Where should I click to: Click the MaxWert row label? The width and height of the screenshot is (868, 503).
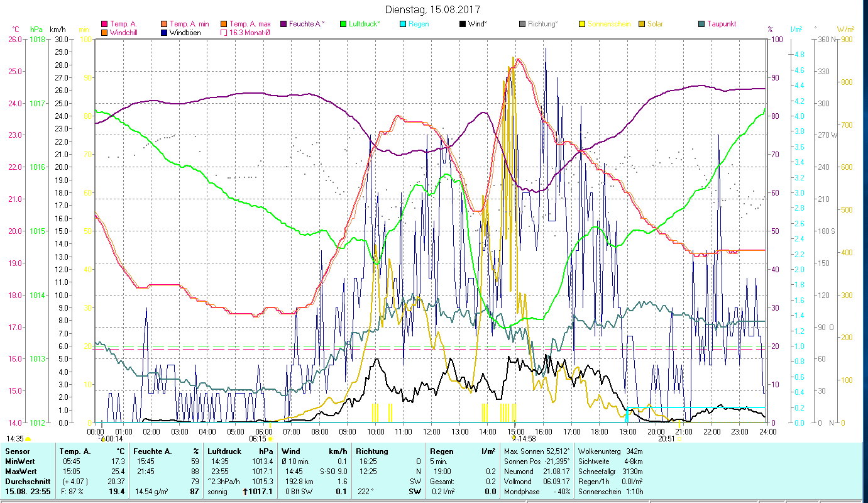[x=21, y=472]
